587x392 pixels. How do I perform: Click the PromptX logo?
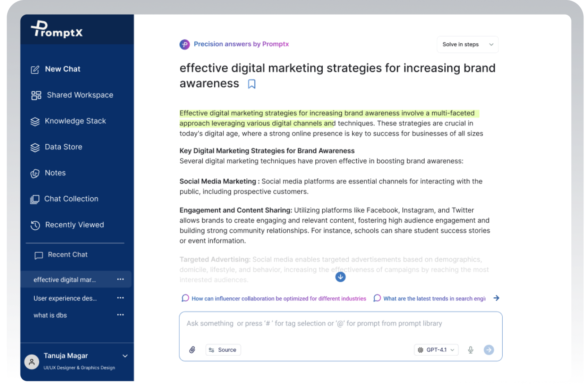click(x=57, y=29)
